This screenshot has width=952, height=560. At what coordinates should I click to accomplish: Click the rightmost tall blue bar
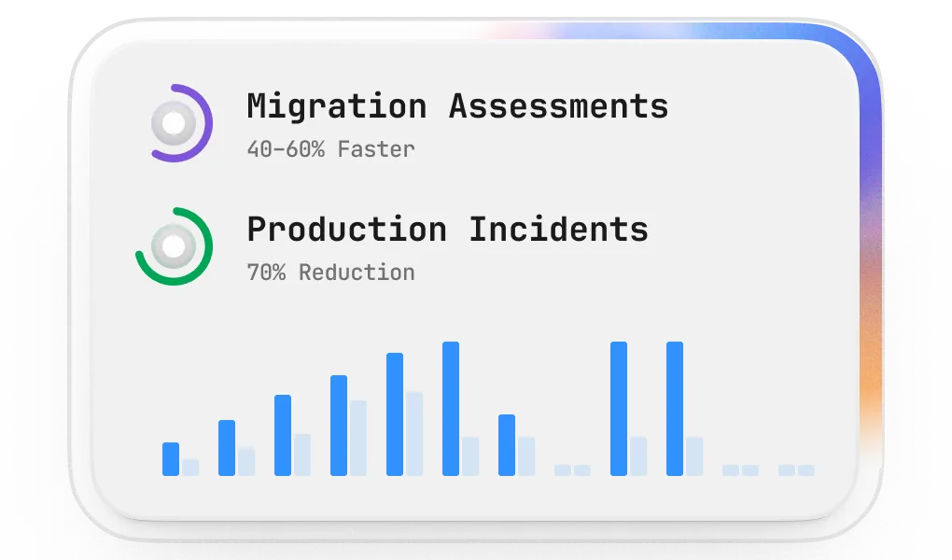pyautogui.click(x=675, y=409)
